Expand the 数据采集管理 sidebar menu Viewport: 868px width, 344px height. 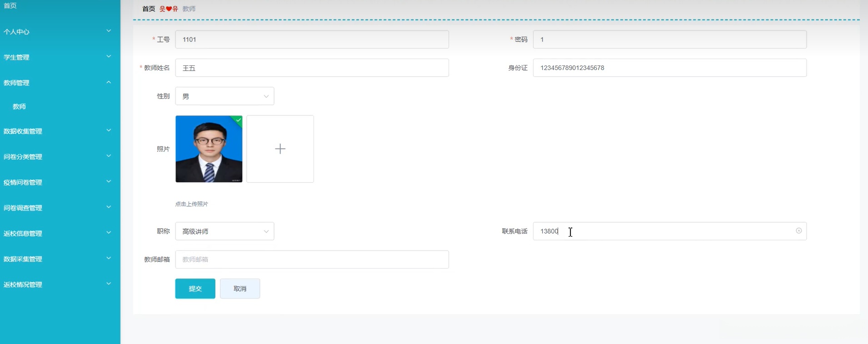tap(60, 259)
